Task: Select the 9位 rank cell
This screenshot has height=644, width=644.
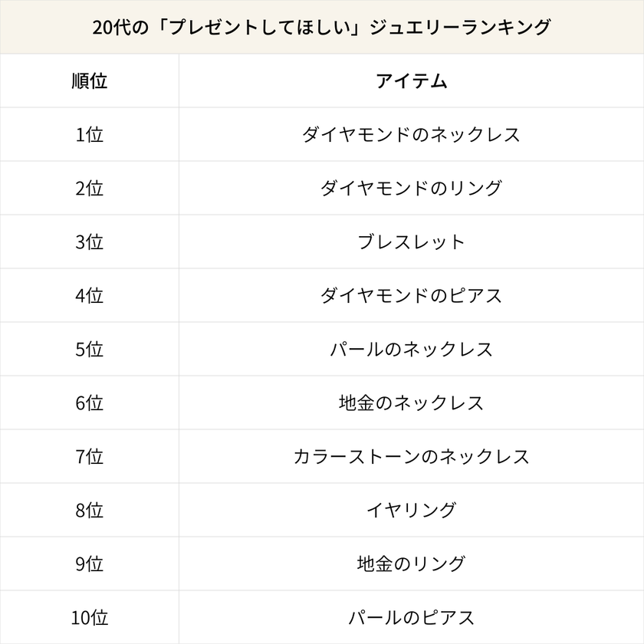Action: 89,564
